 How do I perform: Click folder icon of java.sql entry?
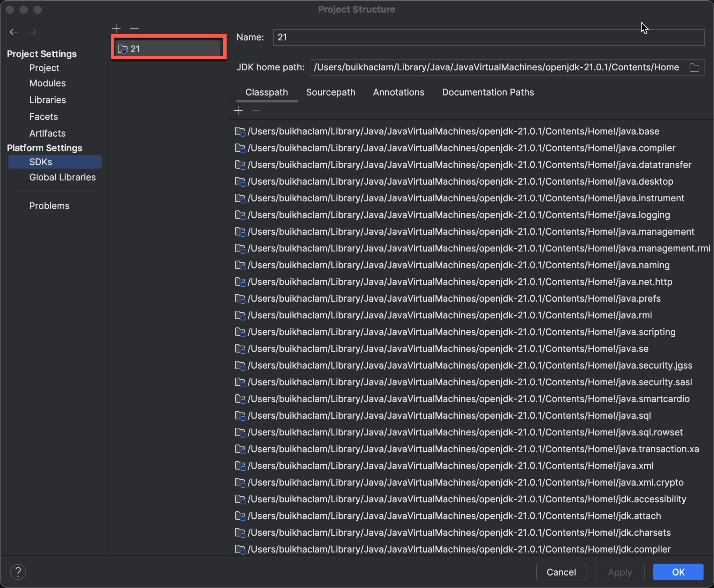tap(240, 416)
